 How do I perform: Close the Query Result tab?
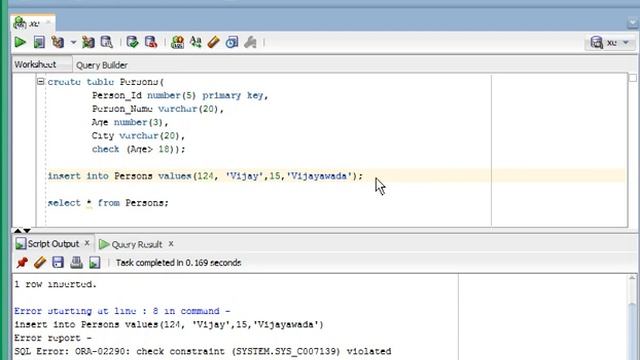point(171,244)
